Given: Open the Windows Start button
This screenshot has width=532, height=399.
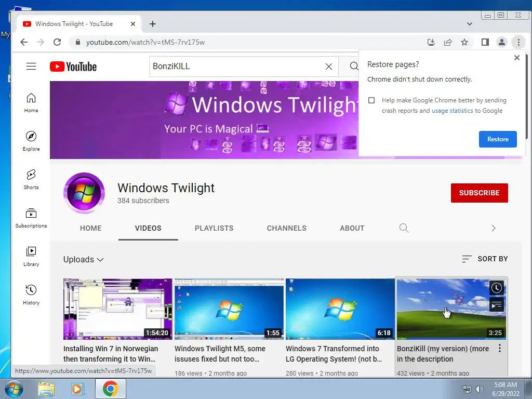Looking at the screenshot, I should coord(14,389).
